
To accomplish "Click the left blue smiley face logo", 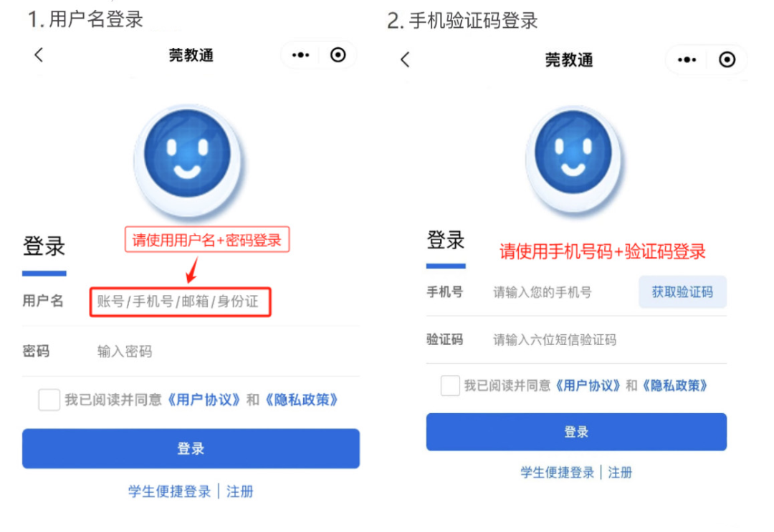I will pyautogui.click(x=188, y=159).
